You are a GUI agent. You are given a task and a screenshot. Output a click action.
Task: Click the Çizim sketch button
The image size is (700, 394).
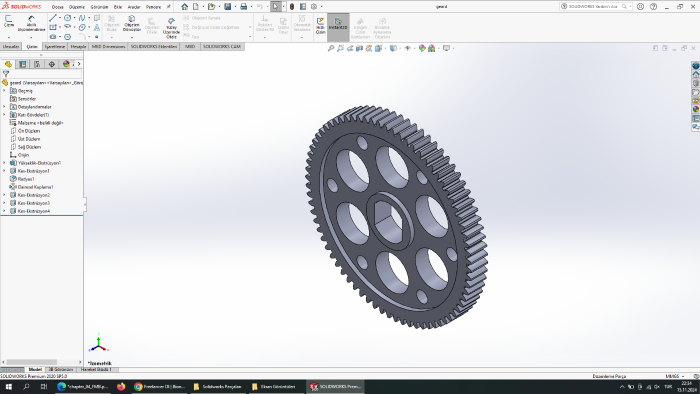pyautogui.click(x=8, y=21)
